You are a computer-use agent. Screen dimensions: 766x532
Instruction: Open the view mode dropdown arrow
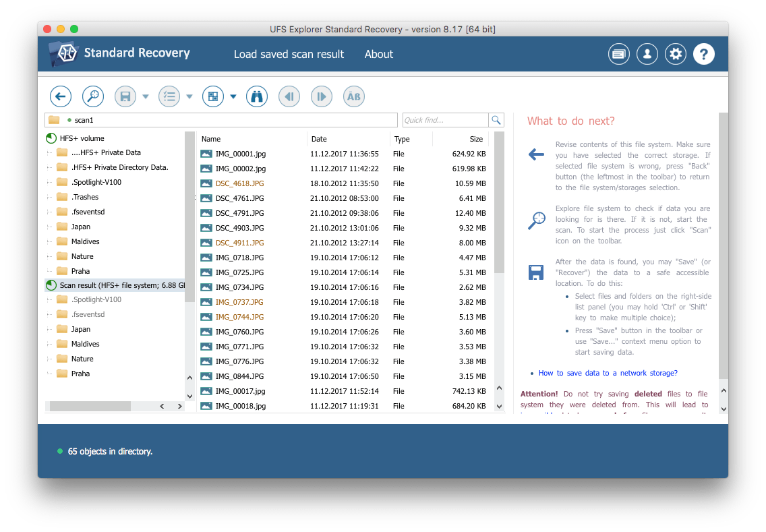click(x=233, y=96)
